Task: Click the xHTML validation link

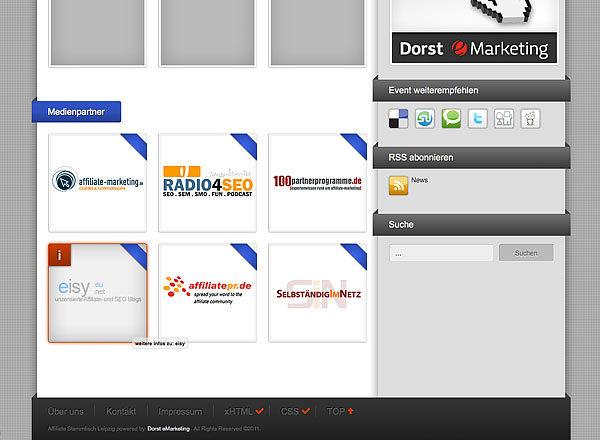Action: (x=244, y=412)
